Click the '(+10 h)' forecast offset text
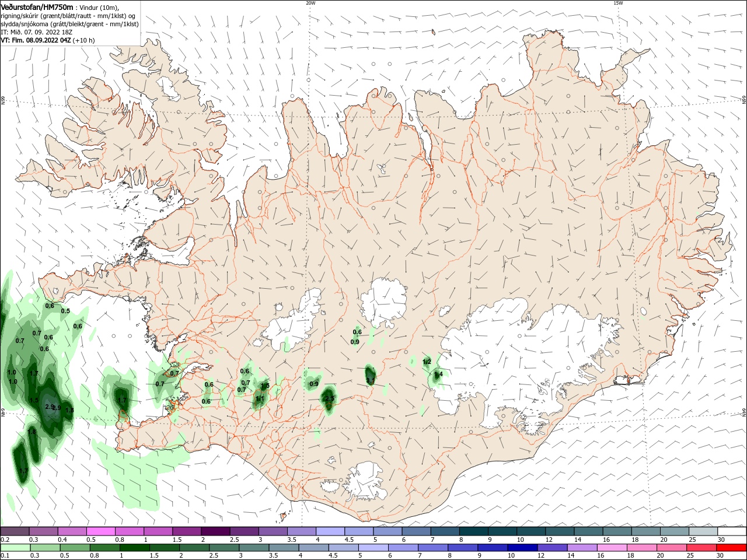Viewport: 747px width, 560px height. [x=84, y=40]
